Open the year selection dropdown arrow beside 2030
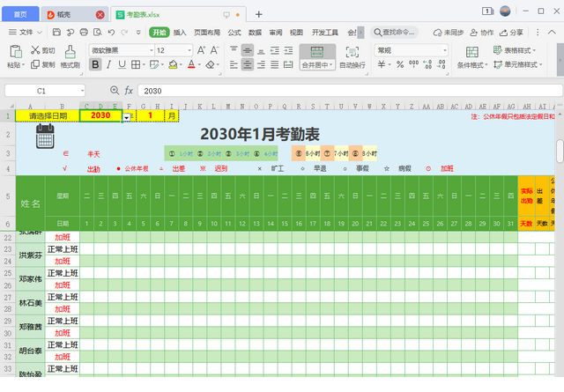The image size is (564, 392). pos(127,117)
